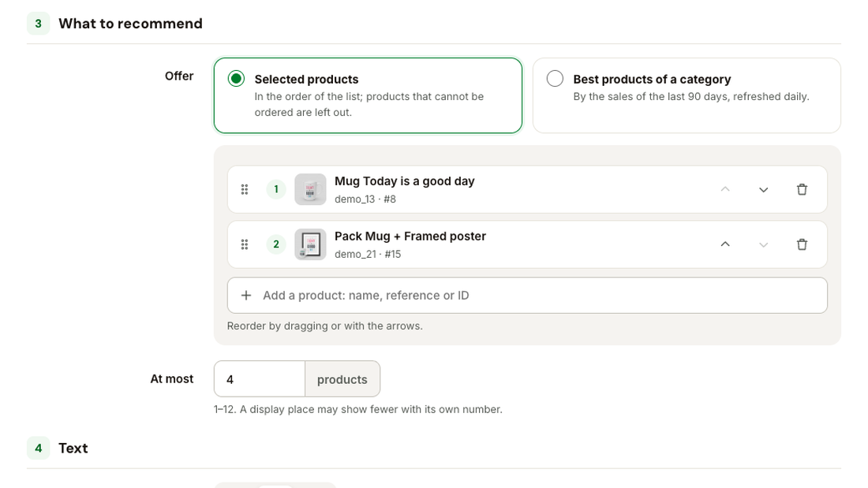868x488 pixels.
Task: Remove Pack Mug + Framed poster from list
Action: coord(802,244)
